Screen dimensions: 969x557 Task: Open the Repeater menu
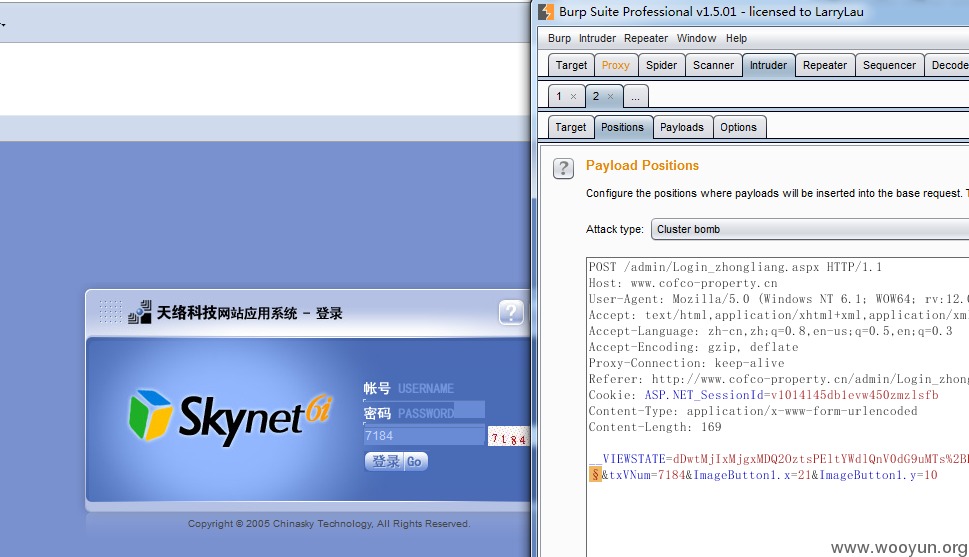[x=646, y=38]
